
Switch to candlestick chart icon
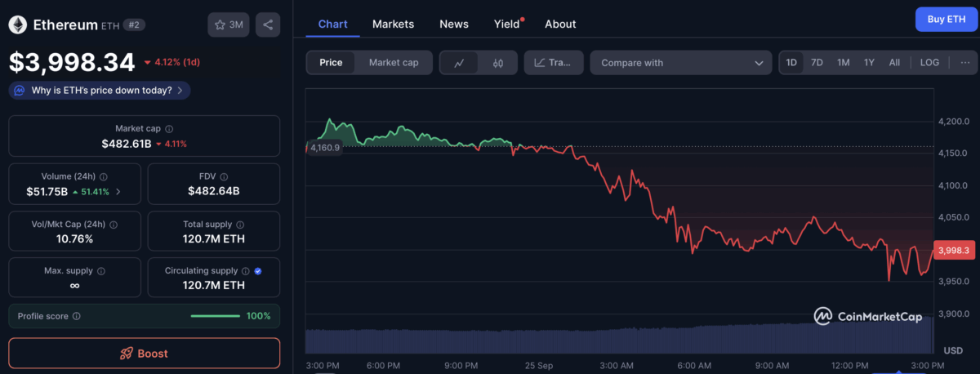point(497,63)
